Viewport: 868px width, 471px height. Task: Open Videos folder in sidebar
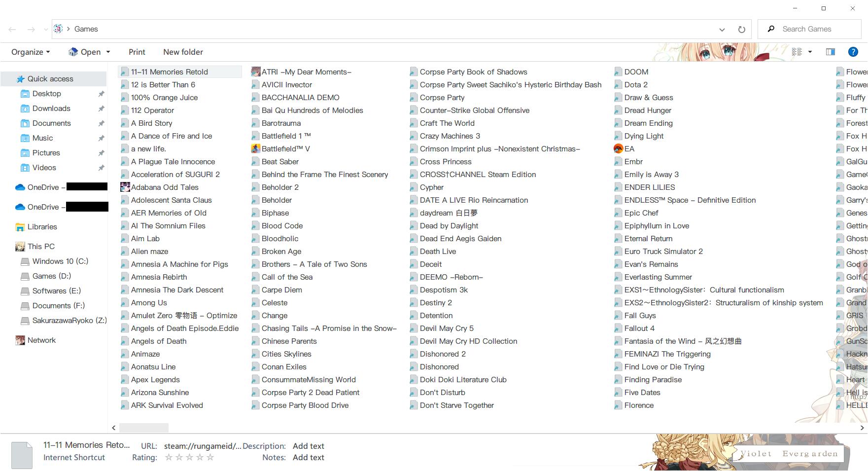[x=44, y=168]
